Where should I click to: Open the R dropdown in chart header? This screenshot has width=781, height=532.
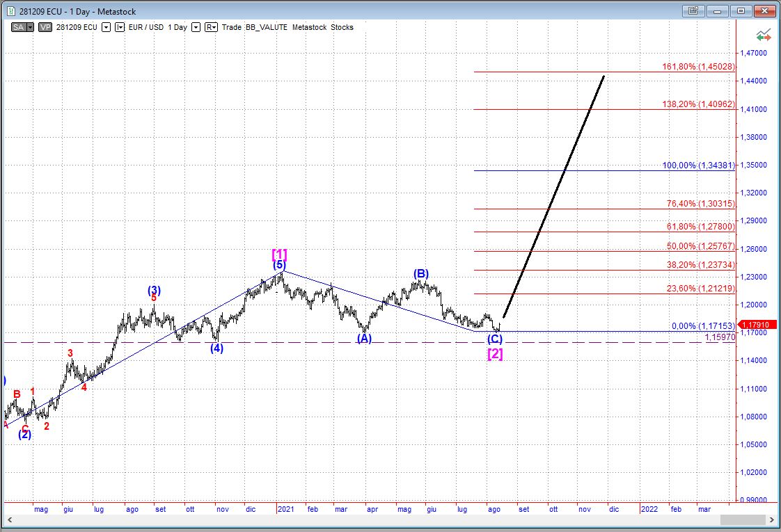pyautogui.click(x=211, y=27)
